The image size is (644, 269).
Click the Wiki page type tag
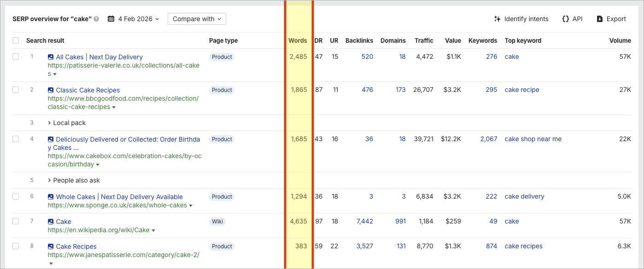pyautogui.click(x=217, y=222)
